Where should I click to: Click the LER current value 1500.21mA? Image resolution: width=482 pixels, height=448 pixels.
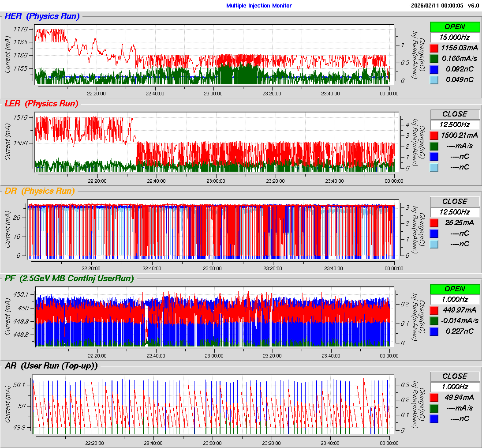click(460, 136)
